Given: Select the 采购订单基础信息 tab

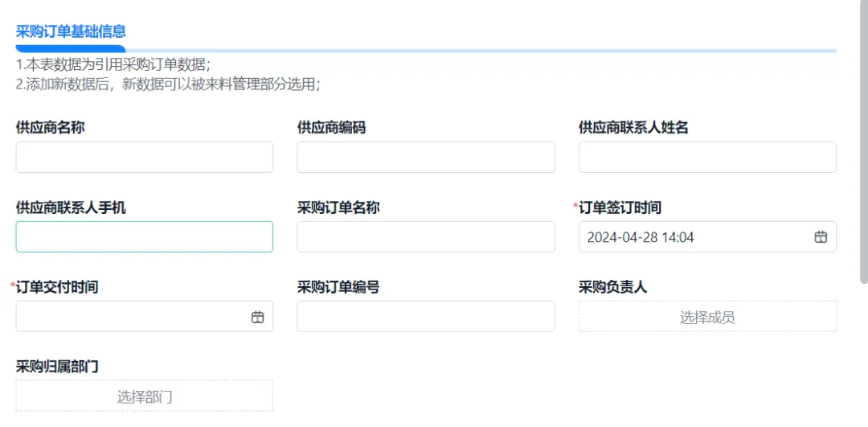Looking at the screenshot, I should (x=71, y=32).
